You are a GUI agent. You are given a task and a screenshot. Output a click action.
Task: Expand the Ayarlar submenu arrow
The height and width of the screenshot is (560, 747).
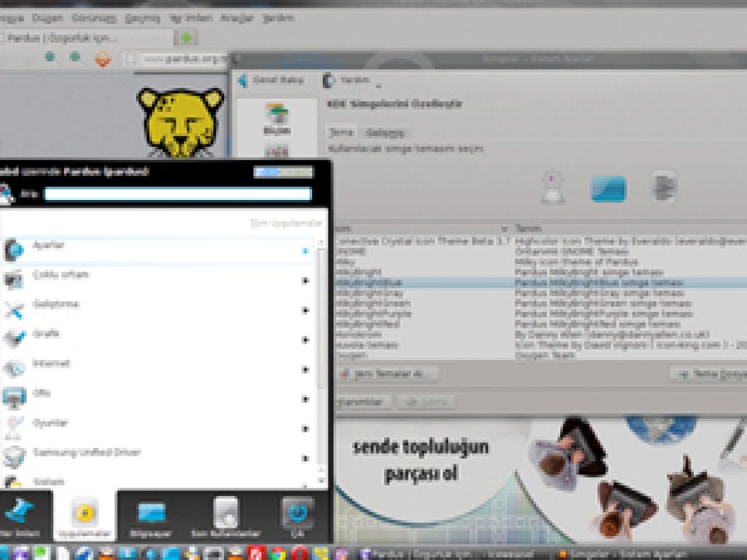point(305,251)
